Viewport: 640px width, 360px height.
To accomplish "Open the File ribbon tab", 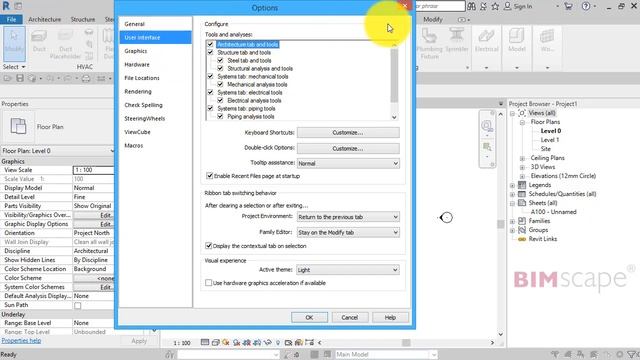I will pyautogui.click(x=11, y=19).
